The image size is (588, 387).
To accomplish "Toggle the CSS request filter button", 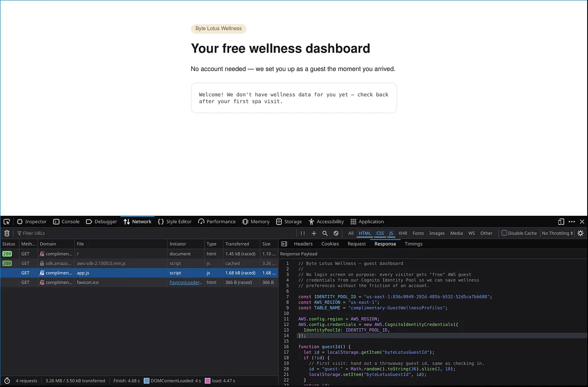I will point(380,233).
